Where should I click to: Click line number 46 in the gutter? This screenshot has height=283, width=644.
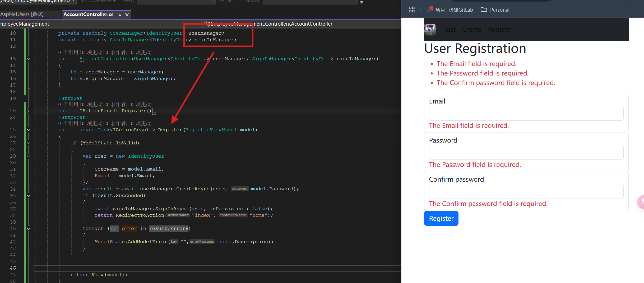(13, 268)
